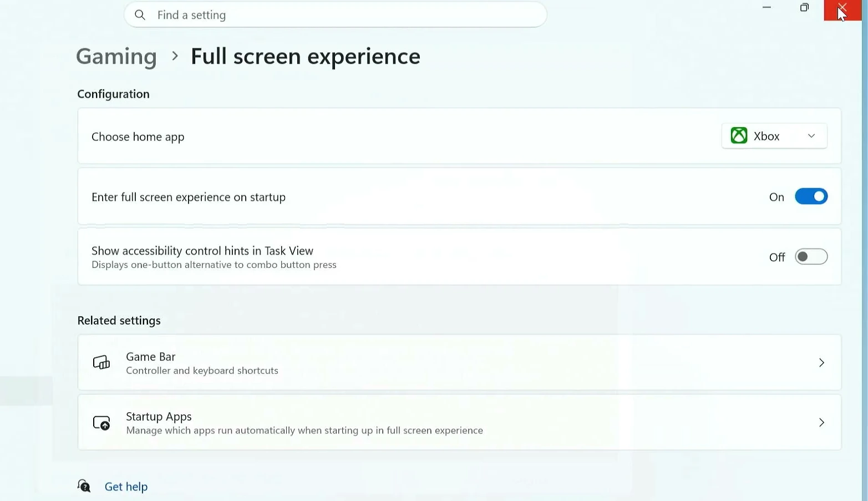Minimize the Settings window

pyautogui.click(x=767, y=8)
